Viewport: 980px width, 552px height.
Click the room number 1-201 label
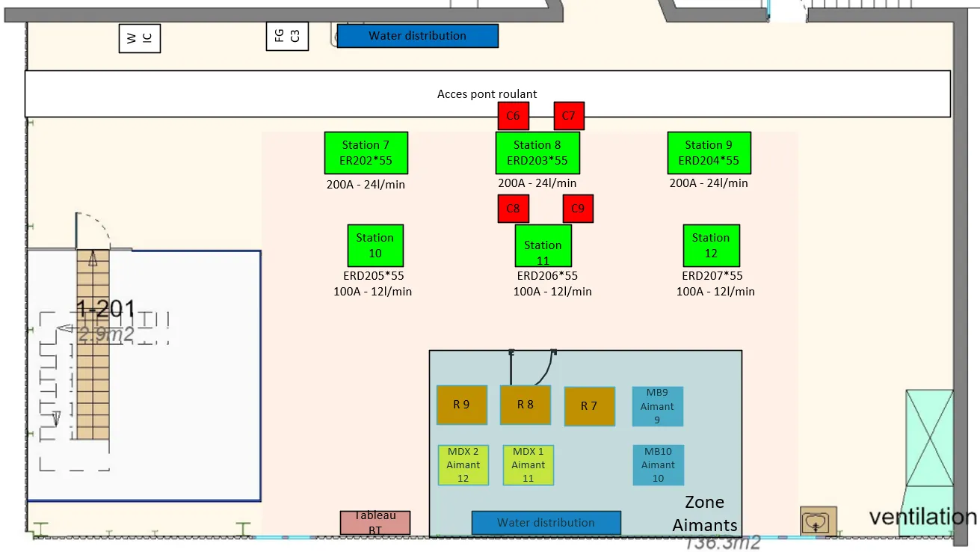[106, 309]
